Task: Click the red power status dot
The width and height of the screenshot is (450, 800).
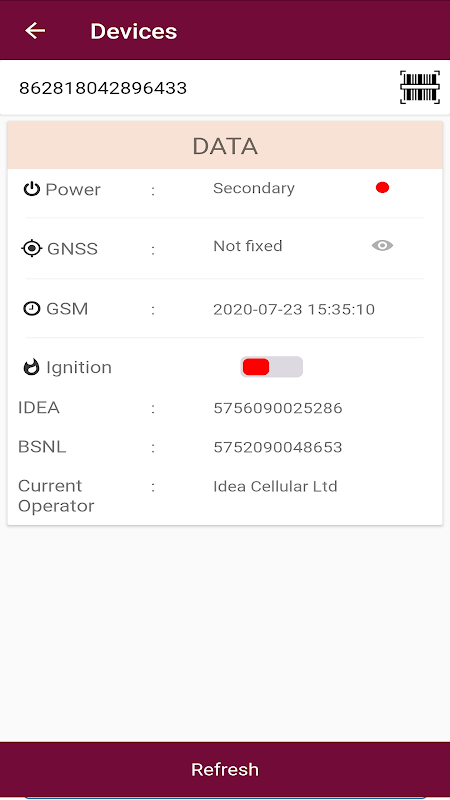Action: (x=382, y=188)
